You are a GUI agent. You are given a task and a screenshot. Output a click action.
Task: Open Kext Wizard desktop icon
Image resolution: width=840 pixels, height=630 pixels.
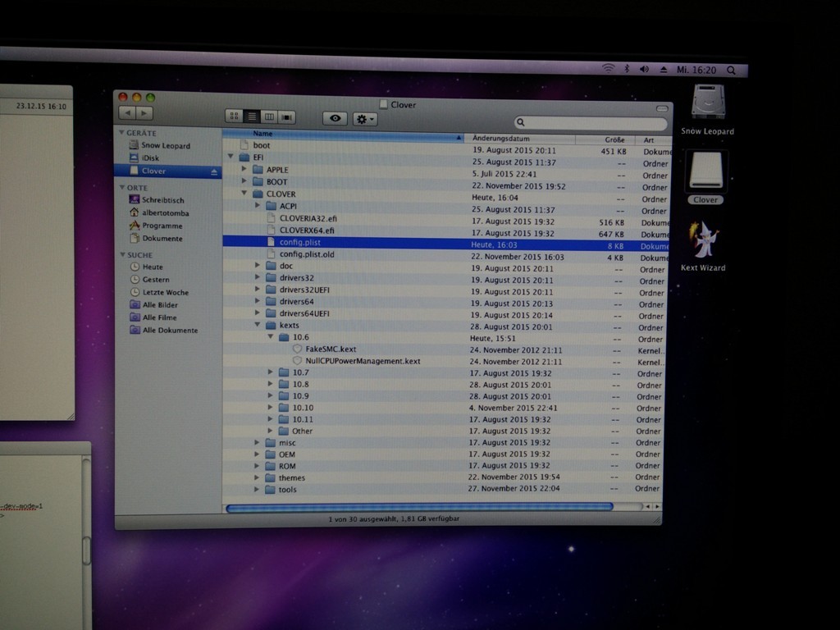[x=703, y=243]
